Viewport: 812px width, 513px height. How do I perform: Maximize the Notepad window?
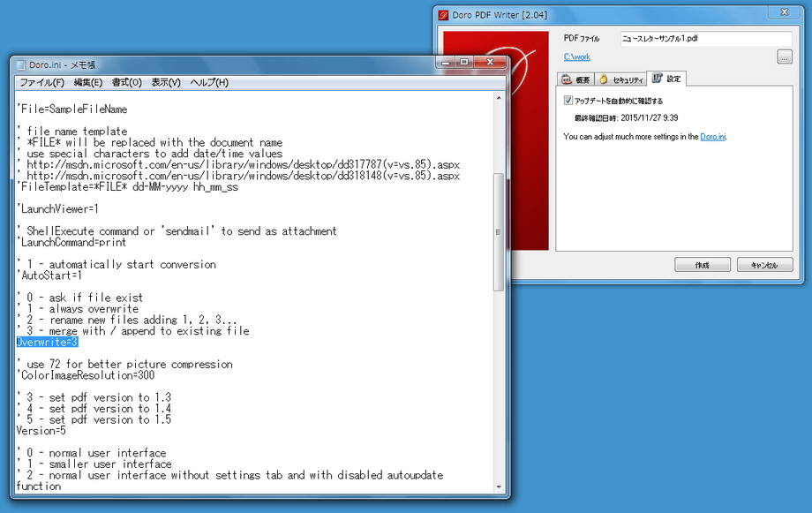pos(464,62)
